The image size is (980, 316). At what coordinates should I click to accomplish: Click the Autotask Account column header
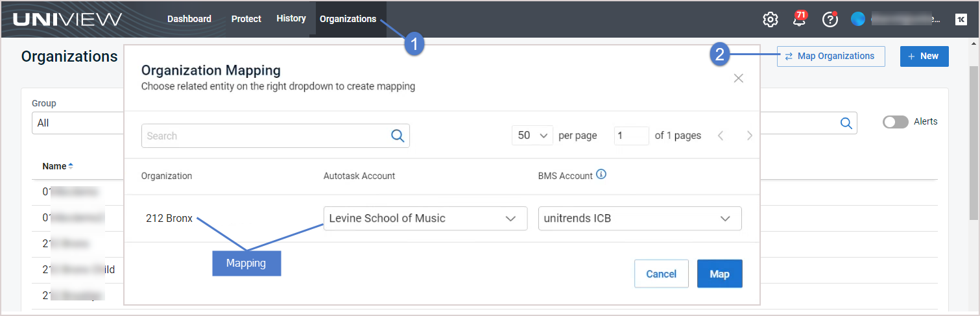[x=359, y=176]
